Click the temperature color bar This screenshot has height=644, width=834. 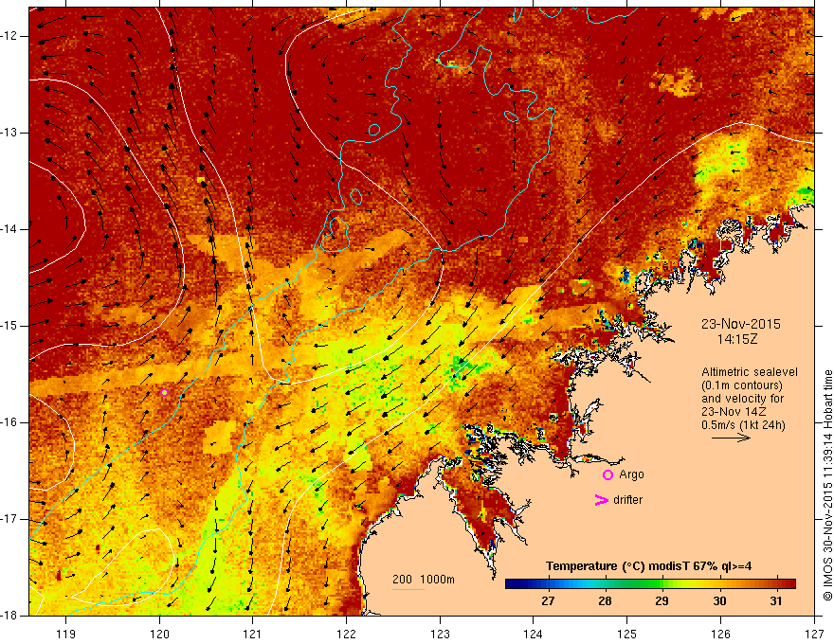click(x=650, y=583)
